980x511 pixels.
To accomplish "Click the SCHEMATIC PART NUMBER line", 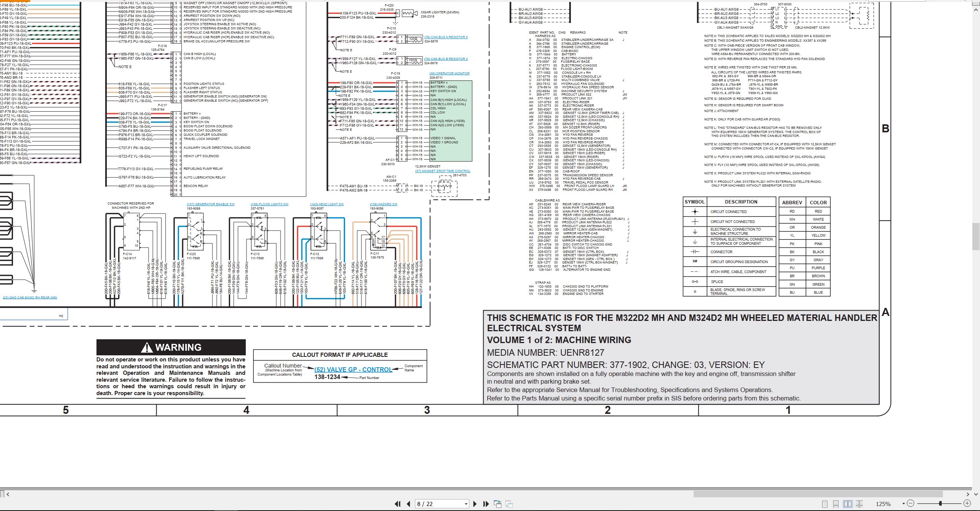I will point(626,365).
